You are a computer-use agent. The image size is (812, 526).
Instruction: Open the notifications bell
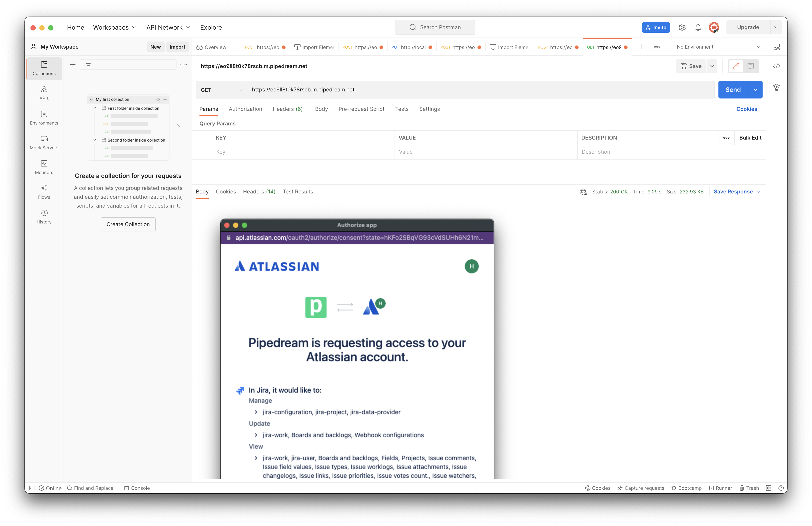pos(698,27)
